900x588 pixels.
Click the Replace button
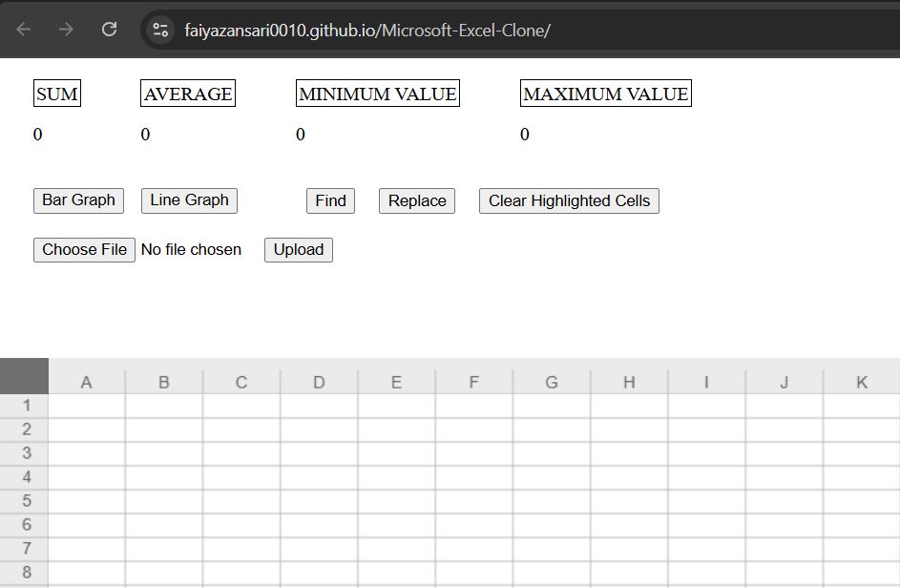coord(417,201)
